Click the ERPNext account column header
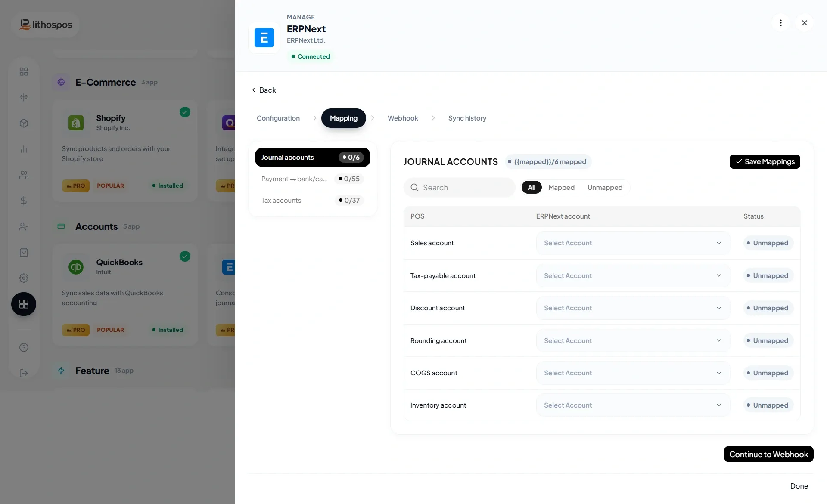 (x=563, y=216)
